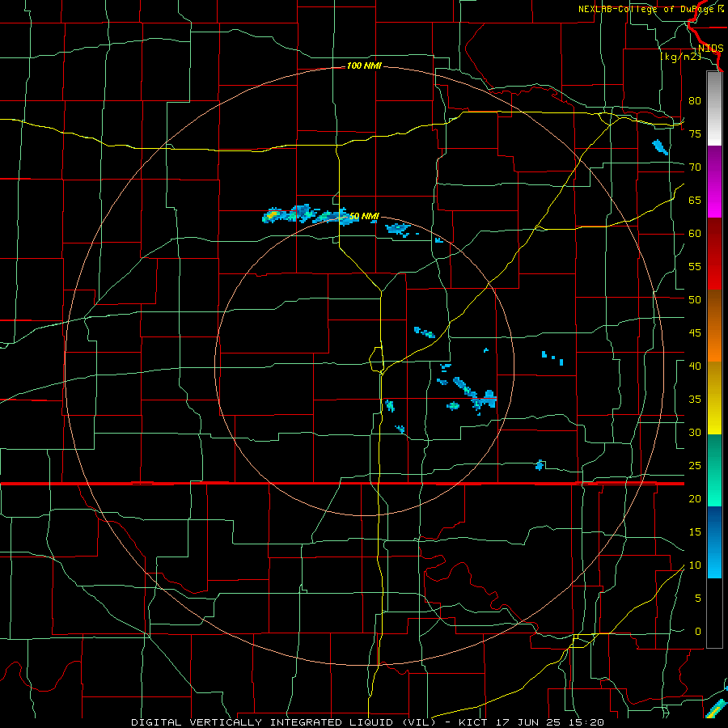Click the 80 value on the VIL scale
This screenshot has width=728, height=728.
(695, 101)
